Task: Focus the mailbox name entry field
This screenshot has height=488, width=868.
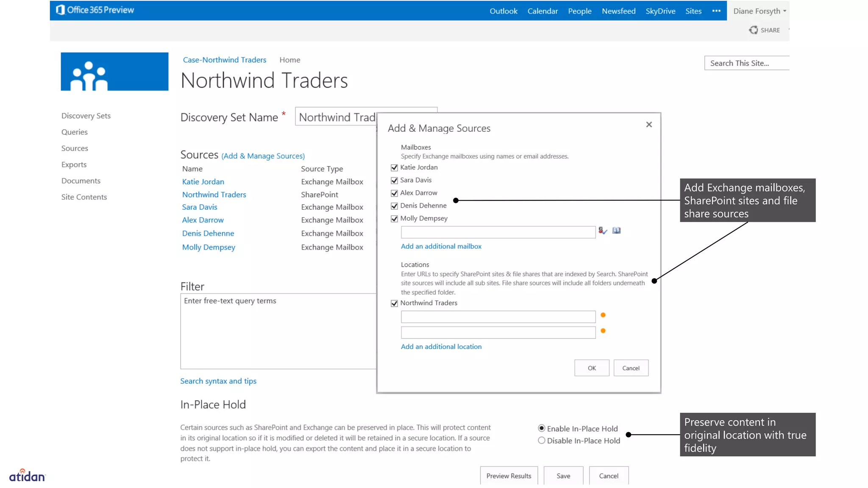Action: click(x=498, y=232)
